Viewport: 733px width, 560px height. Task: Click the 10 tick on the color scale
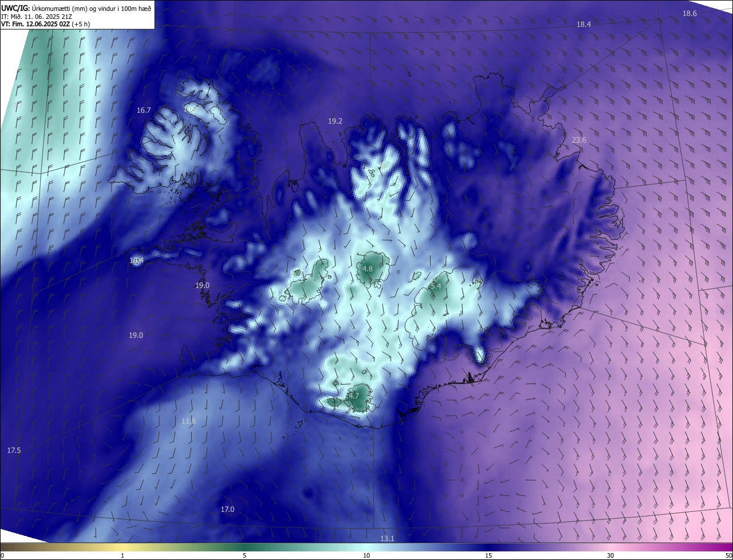coord(366,555)
